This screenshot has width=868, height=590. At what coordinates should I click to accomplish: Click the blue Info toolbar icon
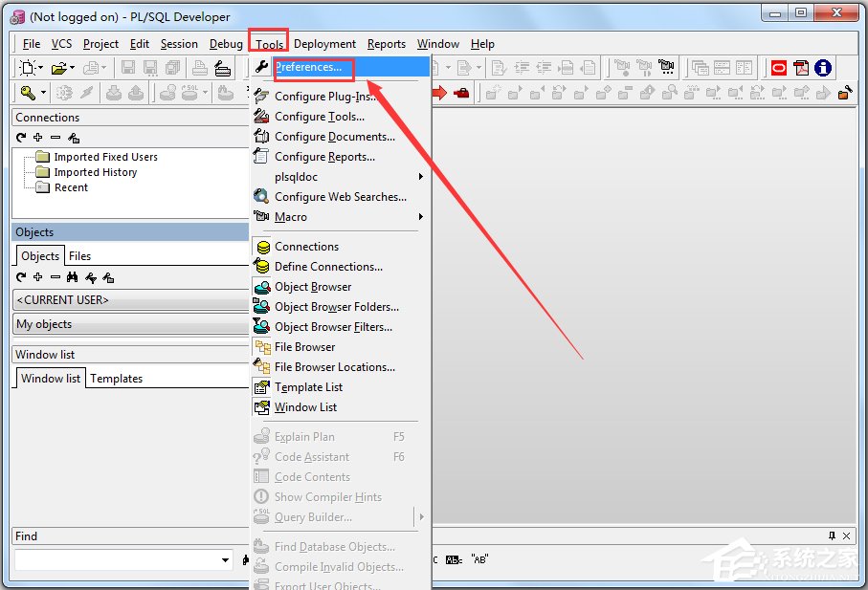pyautogui.click(x=823, y=68)
